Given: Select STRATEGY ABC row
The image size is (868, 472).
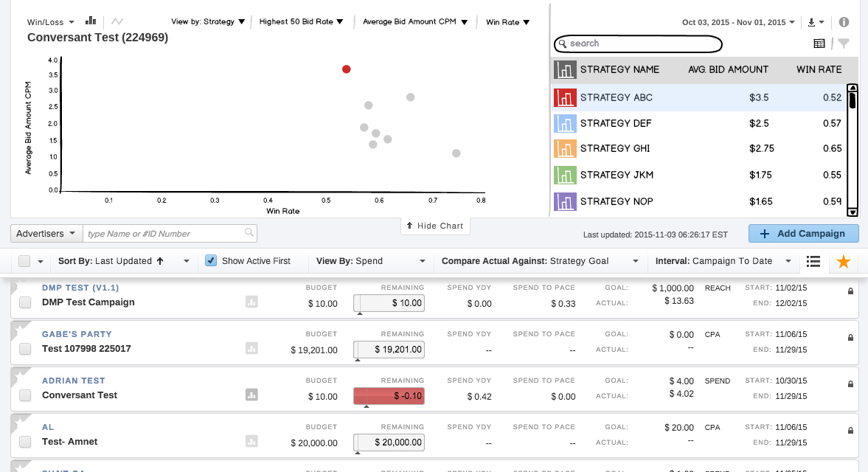Looking at the screenshot, I should (699, 98).
